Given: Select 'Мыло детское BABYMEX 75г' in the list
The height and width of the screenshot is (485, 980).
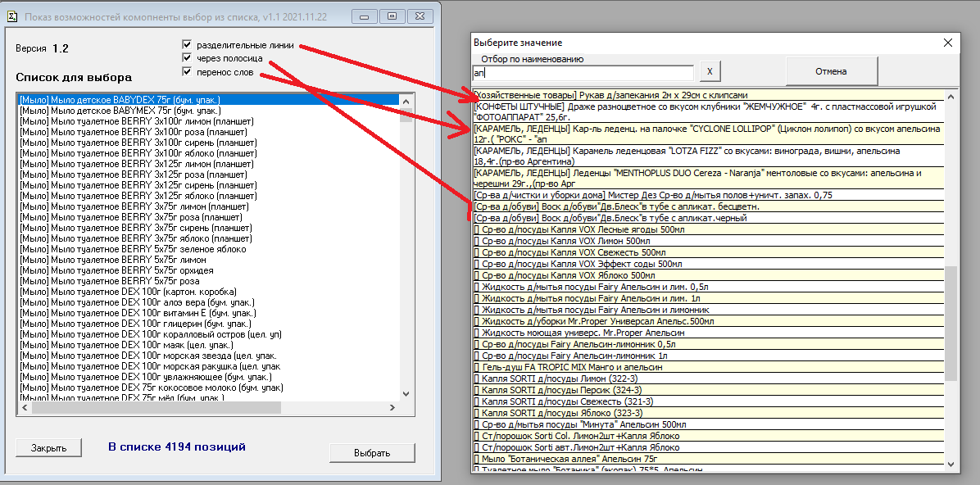Looking at the screenshot, I should pyautogui.click(x=209, y=110).
